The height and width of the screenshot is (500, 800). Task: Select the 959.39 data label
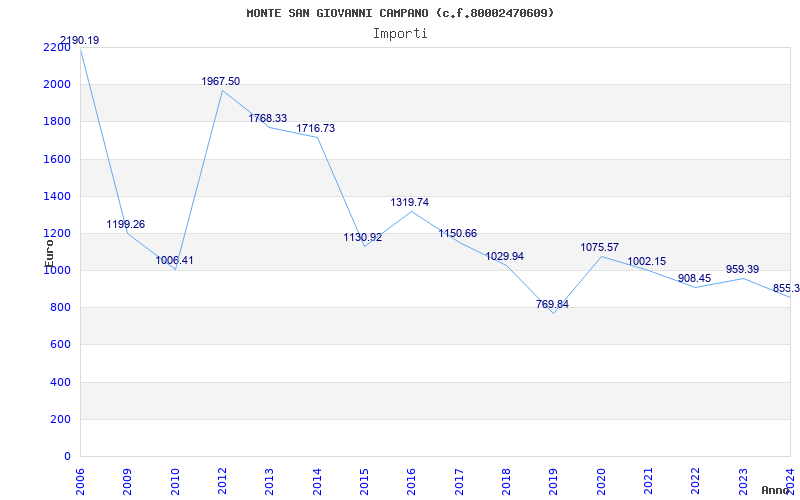pos(742,269)
